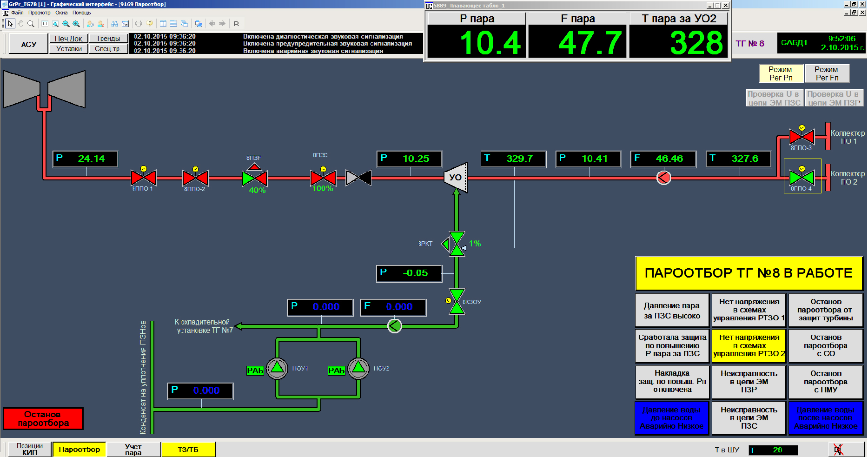The image size is (868, 457).
Task: Toggle mode Режим Рег Рп
Action: point(781,73)
